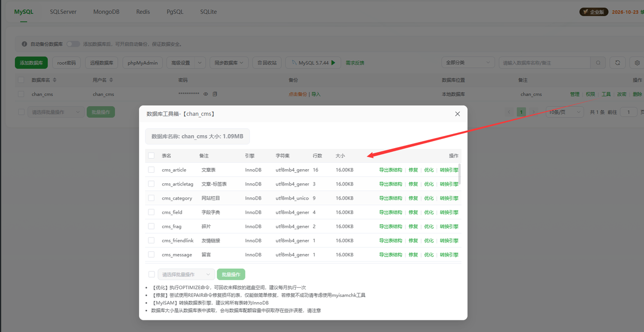Open the 同步数据库 dropdown
Screen dimensions: 644x332
[x=229, y=63]
